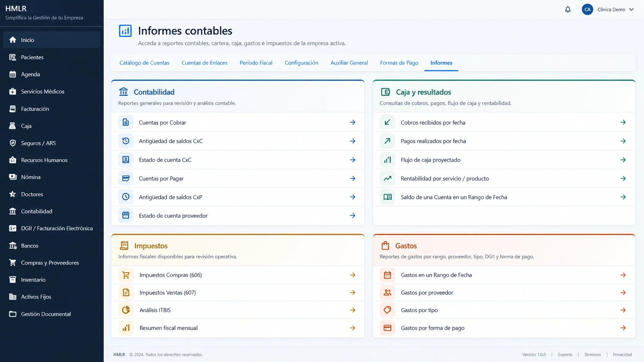
Task: Open Saldo de una Cuenta en un Rango de Fecha
Action: pyautogui.click(x=504, y=197)
